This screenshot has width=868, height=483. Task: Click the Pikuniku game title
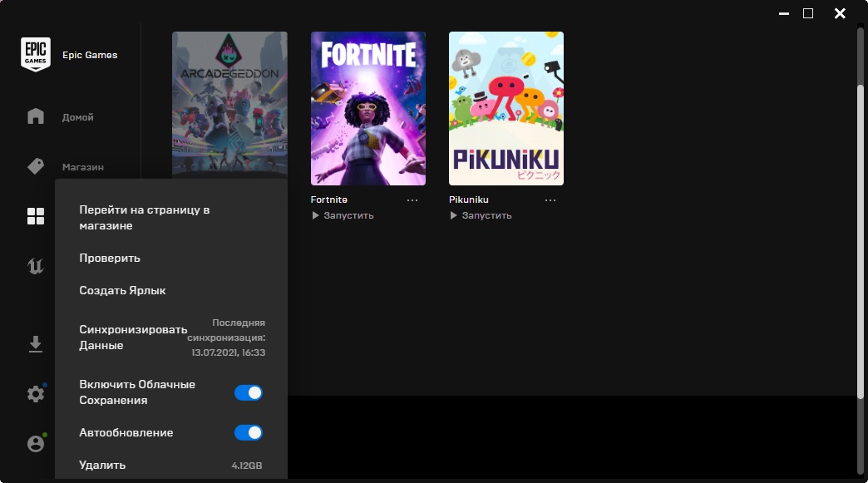tap(469, 200)
